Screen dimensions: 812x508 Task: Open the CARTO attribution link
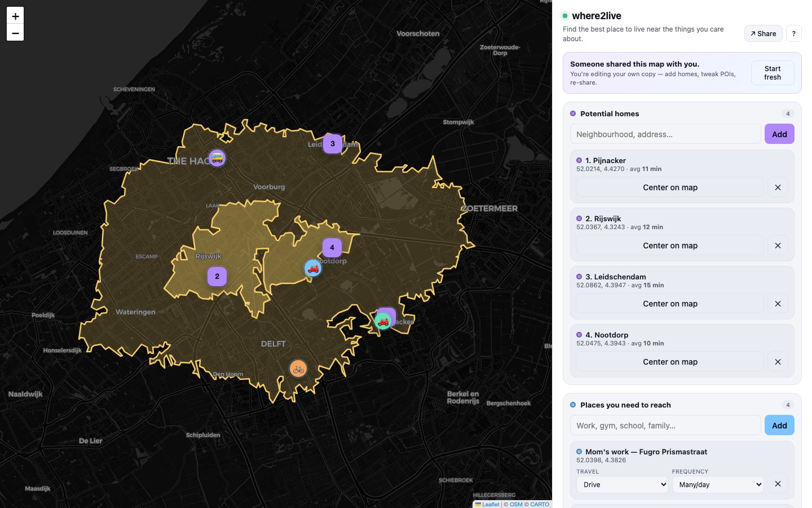pos(540,505)
